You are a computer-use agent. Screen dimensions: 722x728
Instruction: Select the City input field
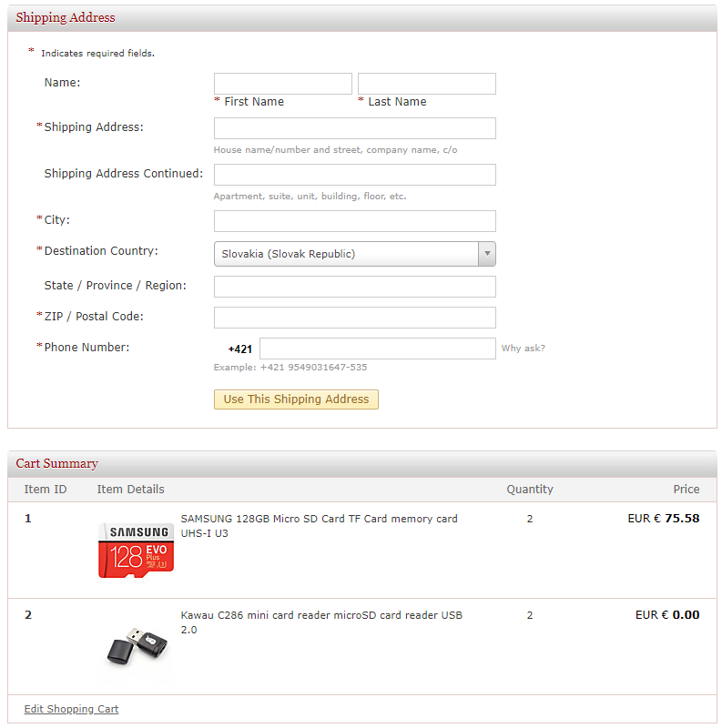tap(354, 221)
